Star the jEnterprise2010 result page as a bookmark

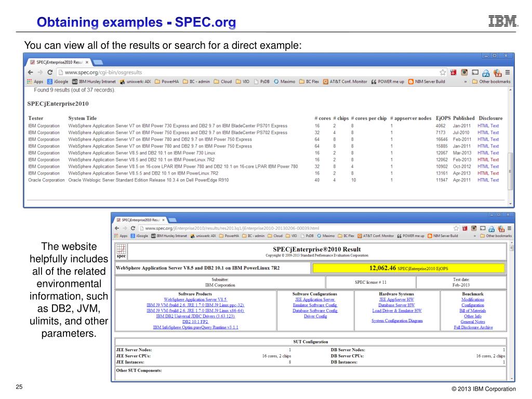(x=456, y=229)
